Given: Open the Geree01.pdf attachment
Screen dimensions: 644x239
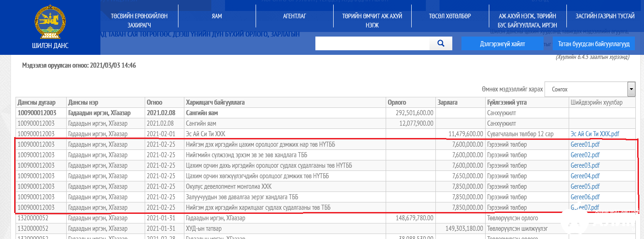Looking at the screenshot, I should tap(585, 144).
